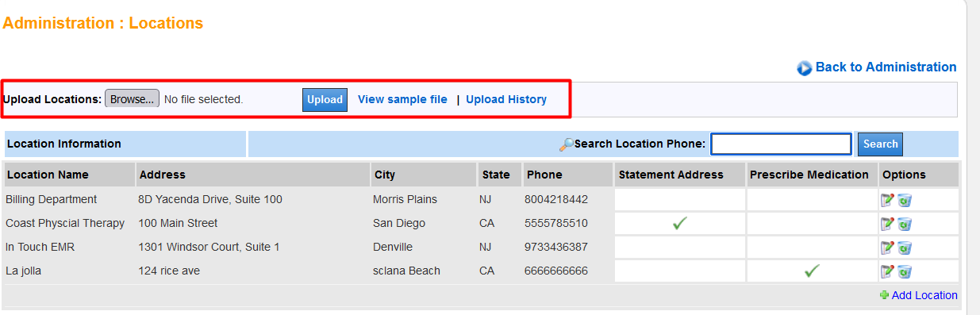Delete the Billing Department location
Image resolution: width=980 pixels, height=315 pixels.
[x=905, y=200]
